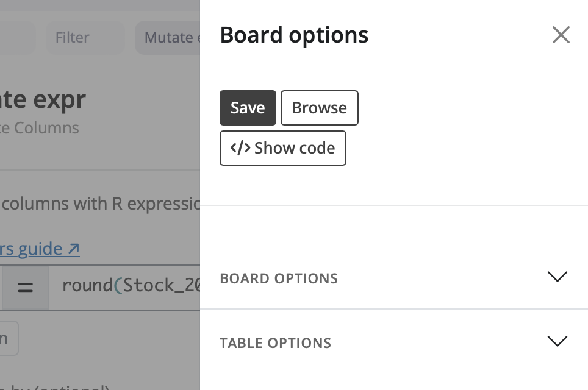The height and width of the screenshot is (390, 588).
Task: Click the external-link arrow icon
Action: click(73, 249)
